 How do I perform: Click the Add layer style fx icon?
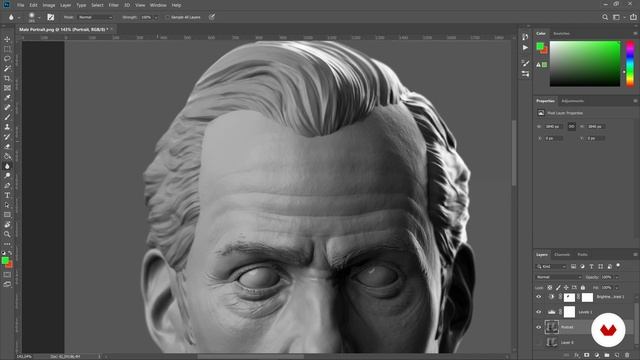tap(577, 356)
